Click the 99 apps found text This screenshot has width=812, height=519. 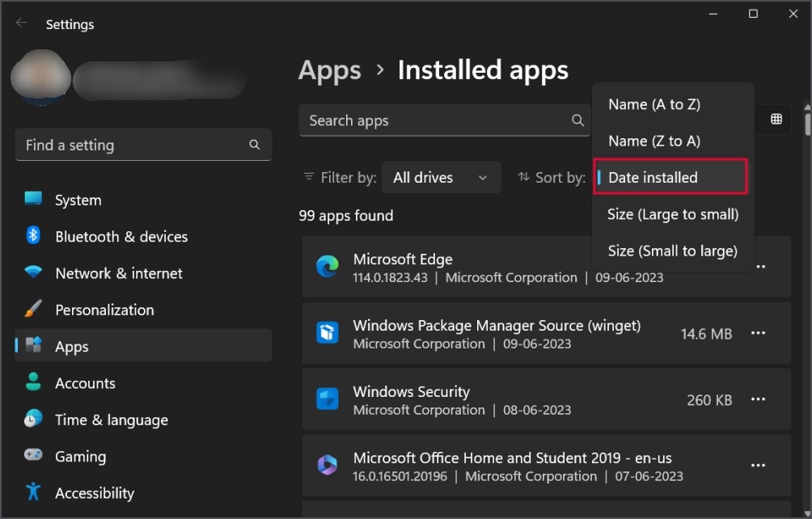(346, 215)
